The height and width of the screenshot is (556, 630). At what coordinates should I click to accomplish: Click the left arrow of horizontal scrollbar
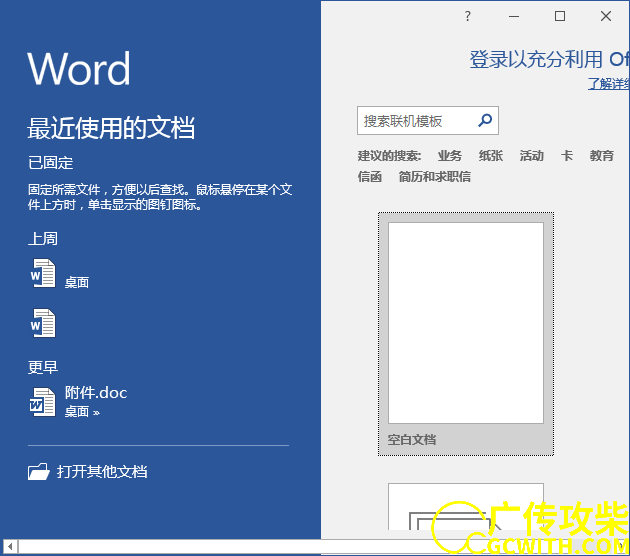(x=10, y=546)
